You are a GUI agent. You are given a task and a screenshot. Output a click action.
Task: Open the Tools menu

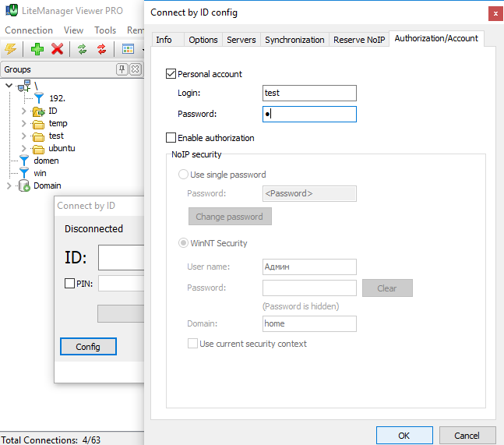tap(105, 30)
